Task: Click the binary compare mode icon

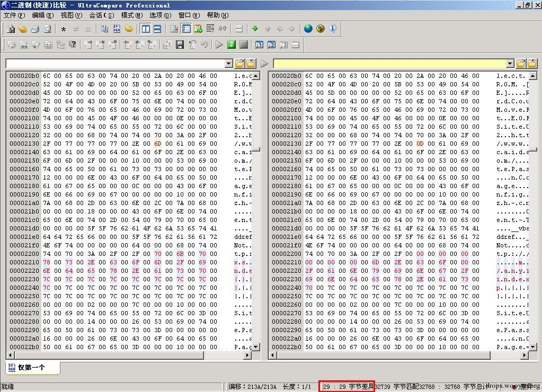Action: click(117, 29)
